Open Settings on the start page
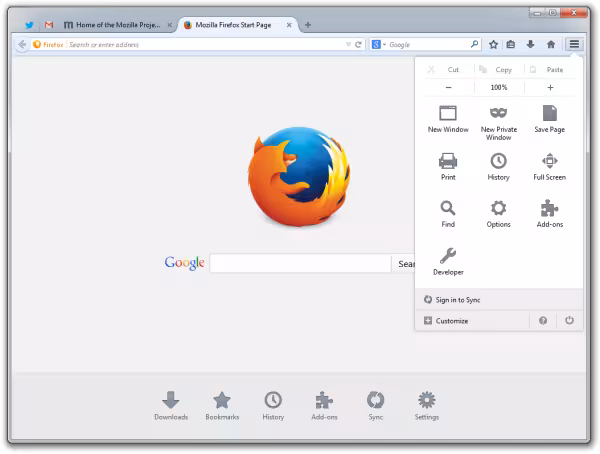 427,406
